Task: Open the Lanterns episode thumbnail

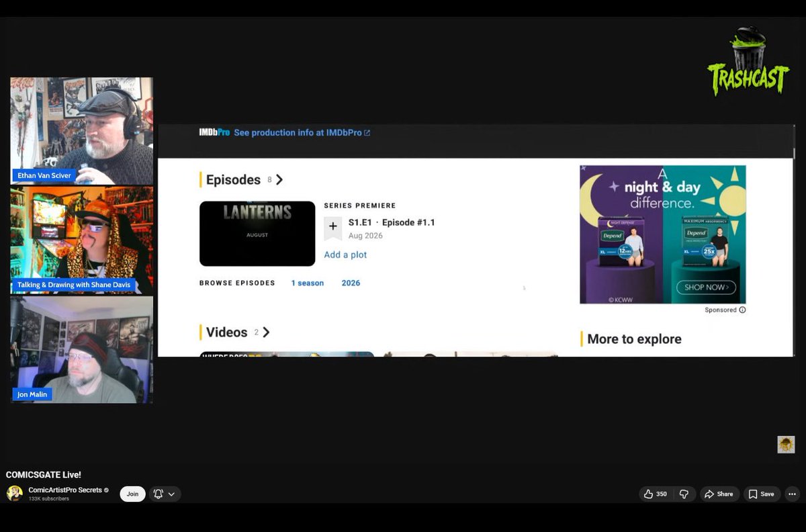Action: click(257, 234)
